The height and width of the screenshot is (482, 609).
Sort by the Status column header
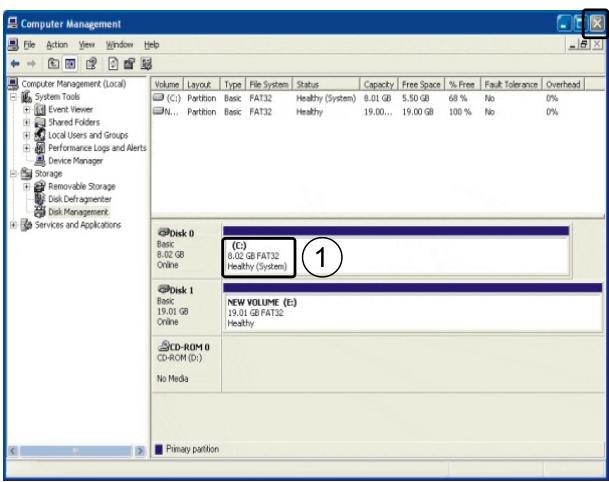tap(326, 84)
